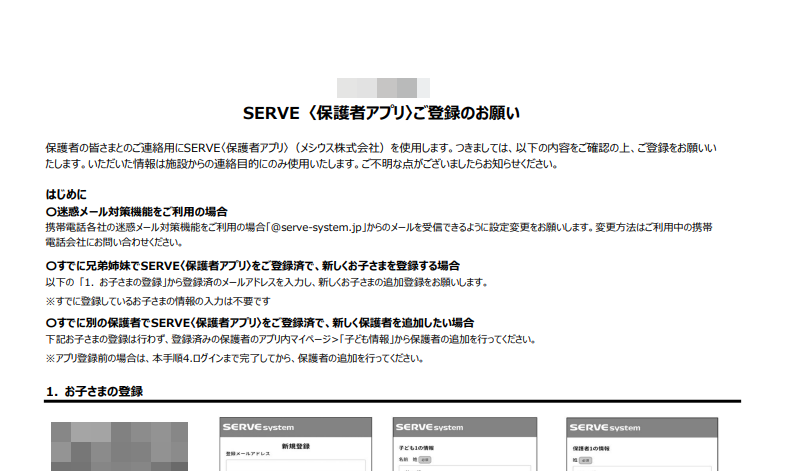The image size is (787, 471).
Task: Click the 新規登録 heading in first screenshot
Action: coord(299,444)
